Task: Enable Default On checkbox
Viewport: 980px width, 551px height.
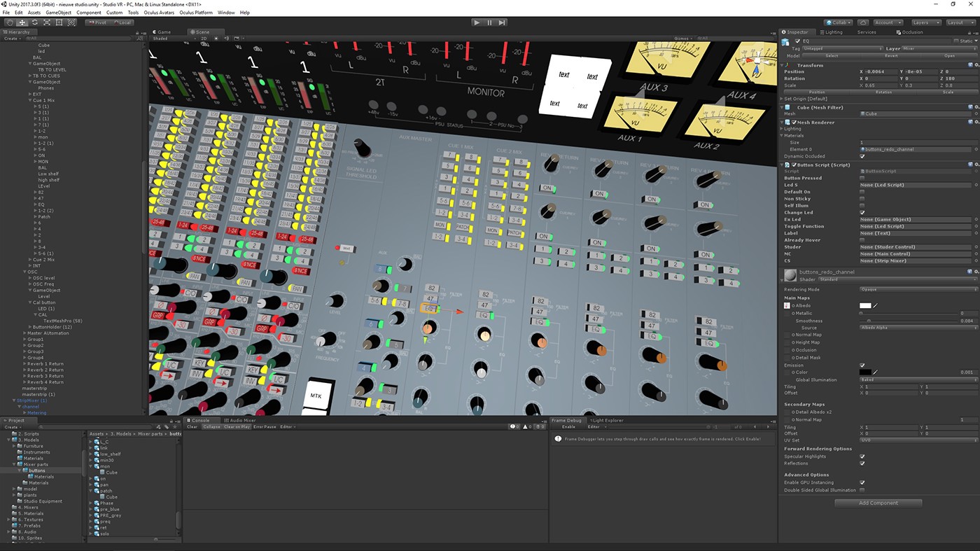Action: 862,192
